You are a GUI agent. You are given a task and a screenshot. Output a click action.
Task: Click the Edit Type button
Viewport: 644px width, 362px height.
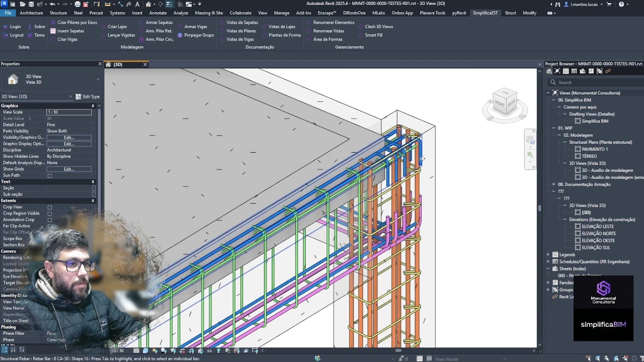88,97
